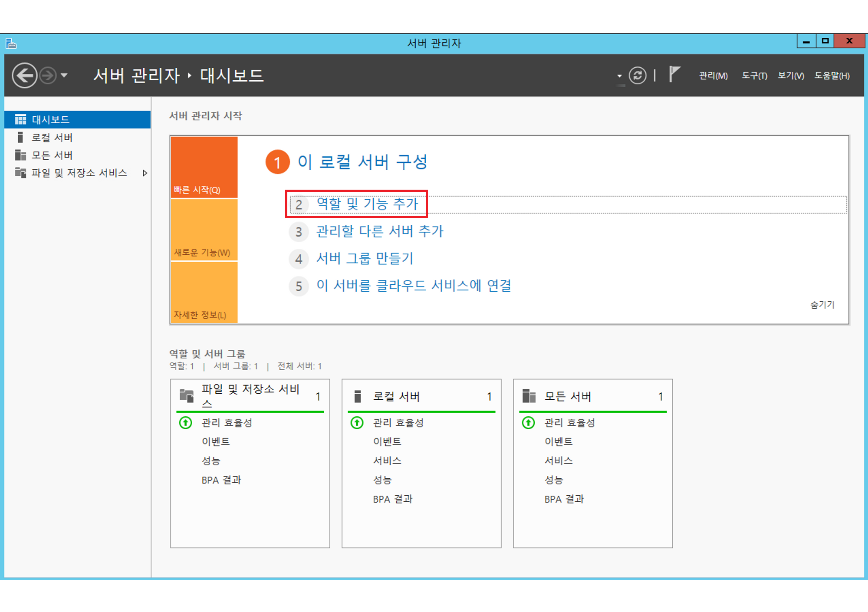This screenshot has width=868, height=612.
Task: Select the 새로운 기능(W) orange tile
Action: [204, 230]
